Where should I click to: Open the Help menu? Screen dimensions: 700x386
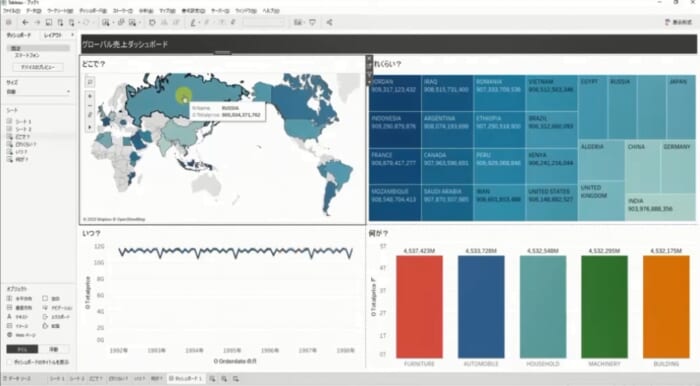271,10
